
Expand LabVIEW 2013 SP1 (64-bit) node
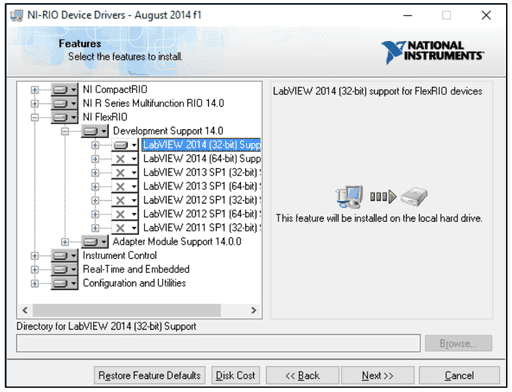[95, 187]
